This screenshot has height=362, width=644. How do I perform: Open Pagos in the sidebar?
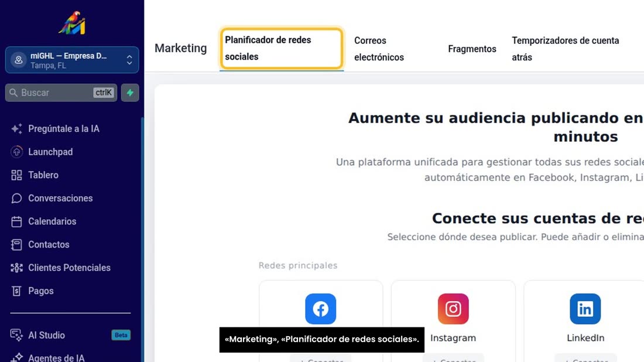[x=40, y=291]
